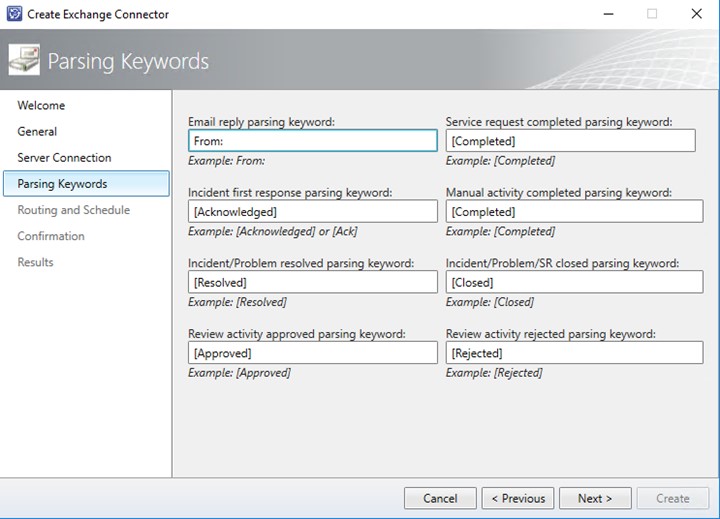Open the General step in sidebar
The image size is (720, 519).
[37, 131]
